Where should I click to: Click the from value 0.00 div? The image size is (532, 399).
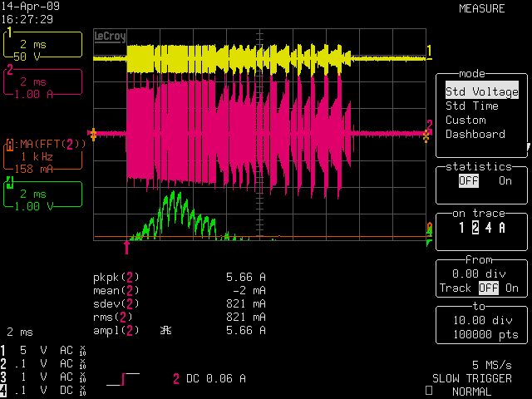point(479,273)
